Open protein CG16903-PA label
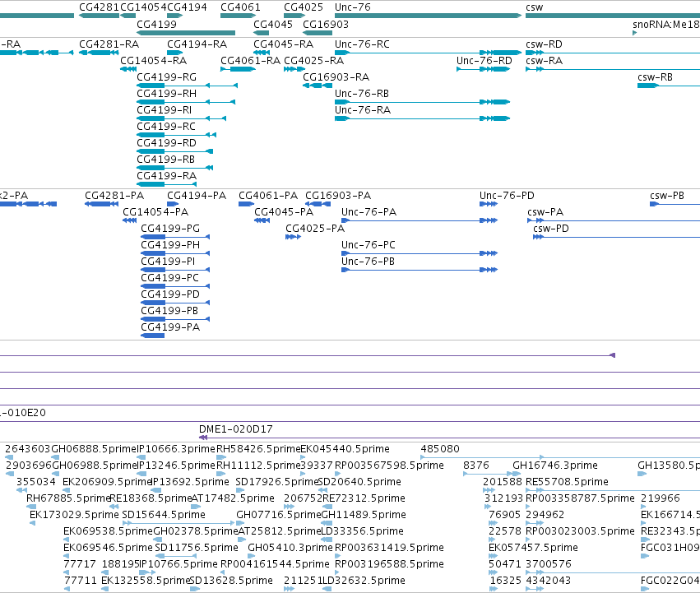The image size is (700, 593). click(338, 196)
